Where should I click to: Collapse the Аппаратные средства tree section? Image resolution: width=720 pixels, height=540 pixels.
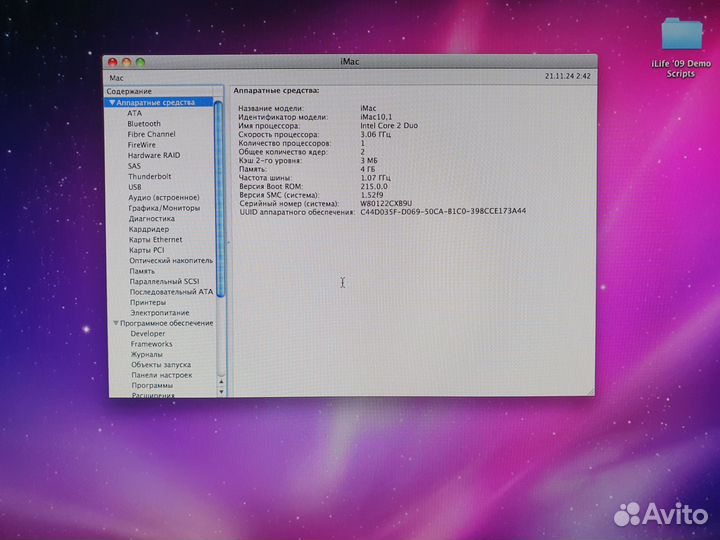click(112, 102)
